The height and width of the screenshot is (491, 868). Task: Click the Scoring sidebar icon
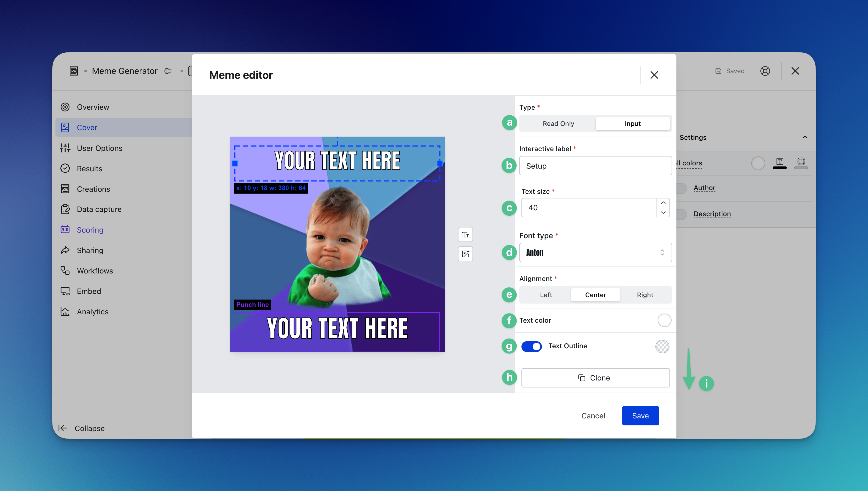click(65, 230)
